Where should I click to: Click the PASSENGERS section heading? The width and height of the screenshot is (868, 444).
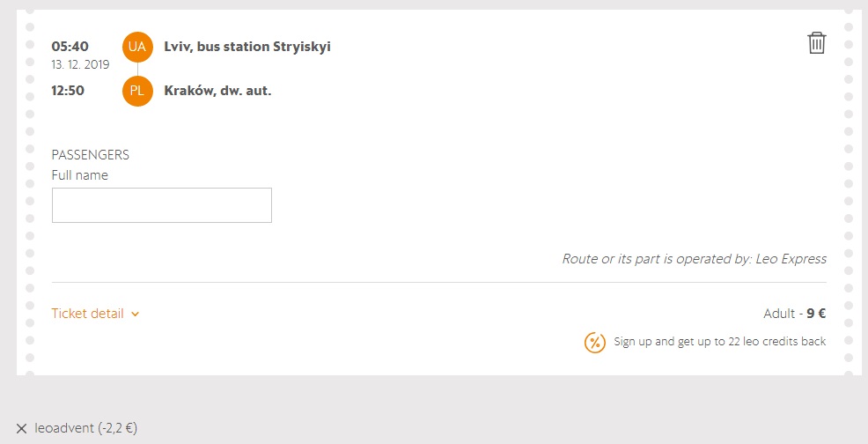91,155
